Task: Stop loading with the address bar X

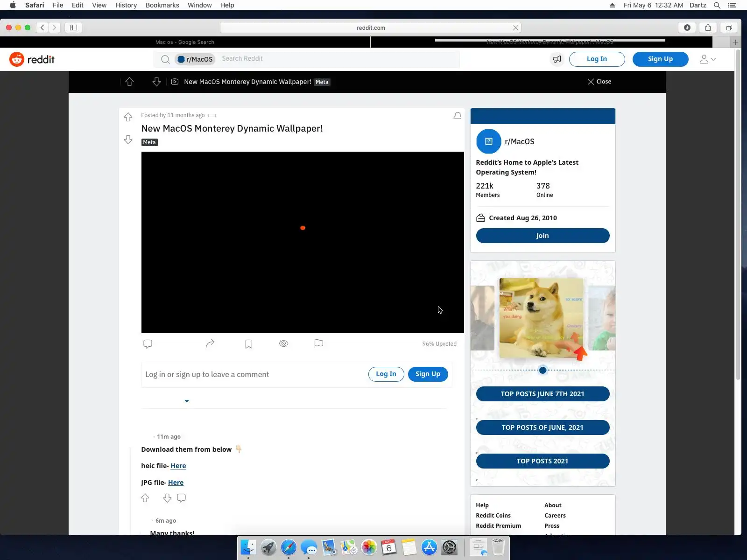Action: pos(515,28)
